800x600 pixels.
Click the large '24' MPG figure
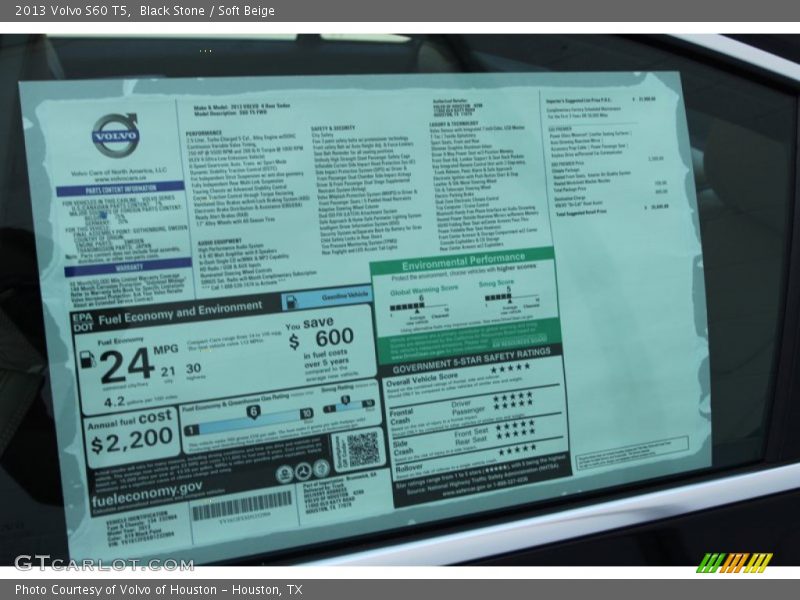point(126,365)
